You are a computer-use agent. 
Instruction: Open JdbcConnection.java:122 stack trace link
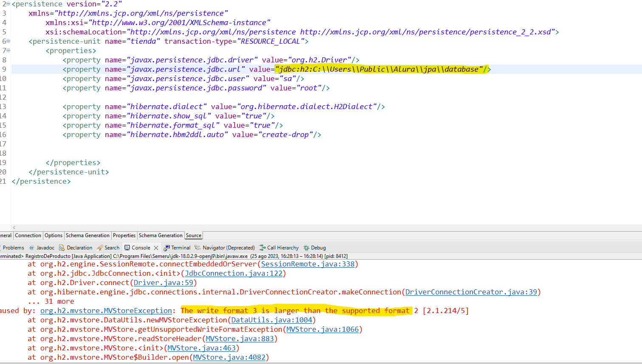coord(234,273)
